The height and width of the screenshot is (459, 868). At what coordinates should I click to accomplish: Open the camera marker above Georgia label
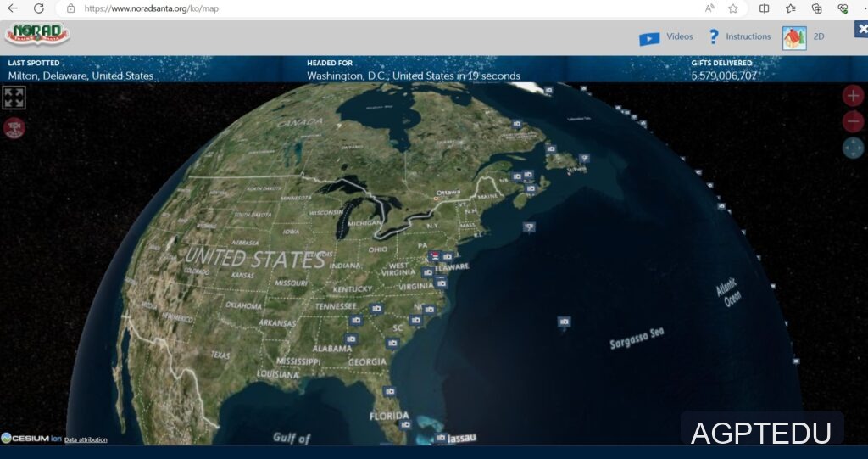(x=392, y=343)
